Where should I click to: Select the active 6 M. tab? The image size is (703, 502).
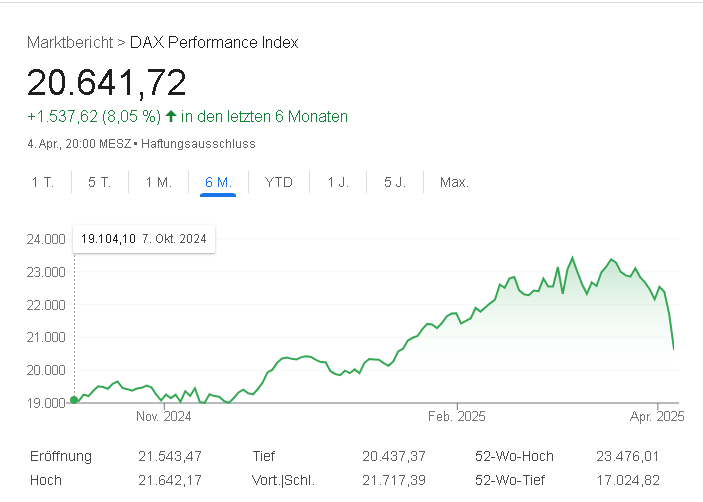pos(218,182)
